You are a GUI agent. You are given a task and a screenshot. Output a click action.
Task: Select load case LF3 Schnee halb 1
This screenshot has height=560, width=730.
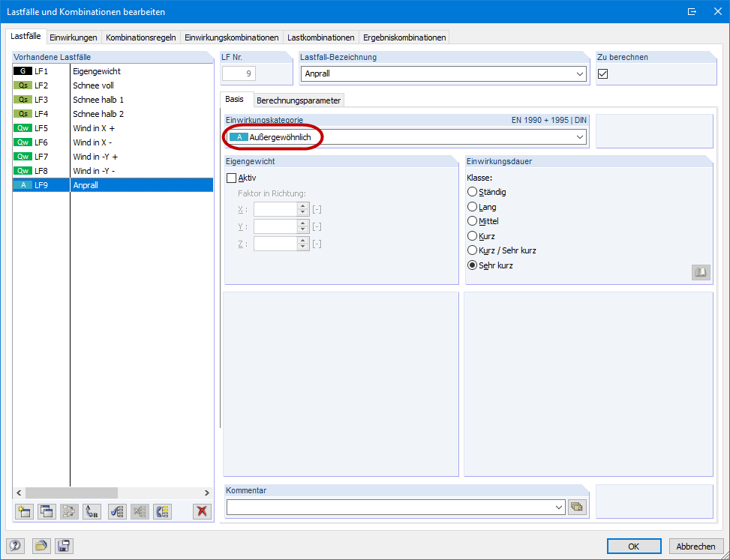coord(113,100)
